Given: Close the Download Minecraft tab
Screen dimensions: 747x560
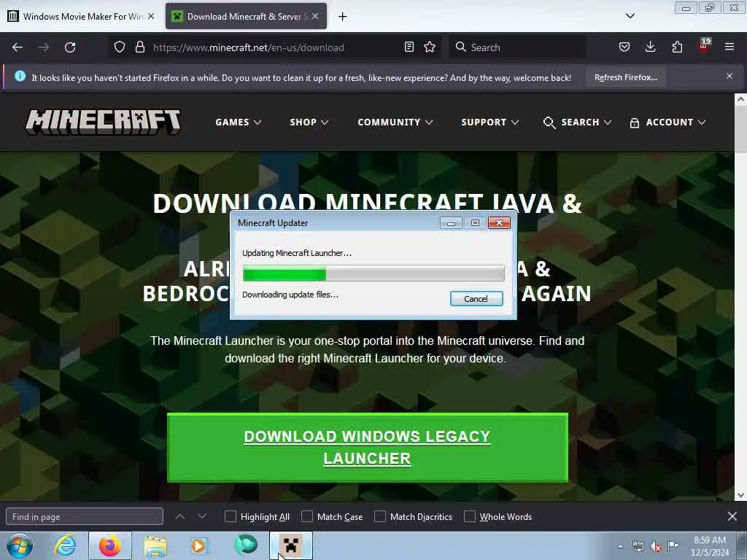Looking at the screenshot, I should (x=315, y=16).
